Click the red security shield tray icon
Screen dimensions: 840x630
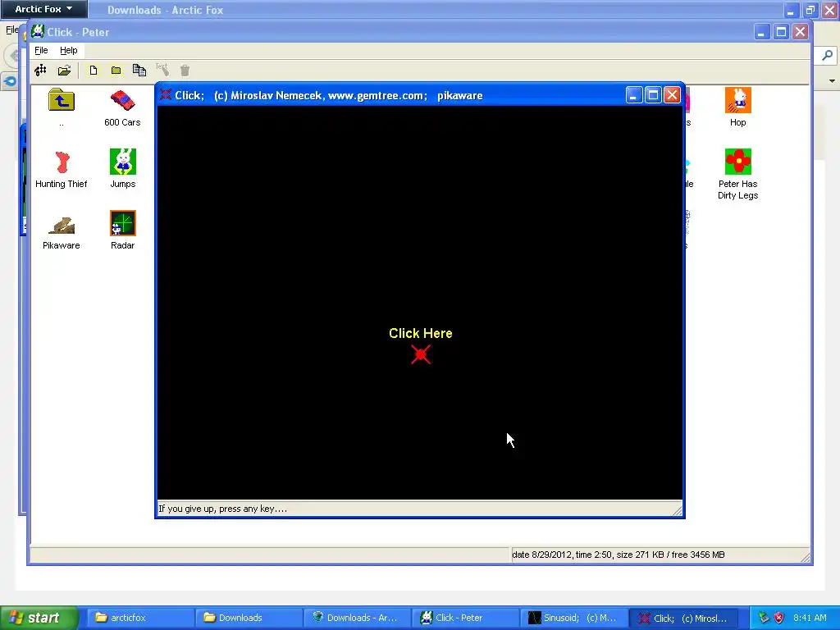point(779,618)
